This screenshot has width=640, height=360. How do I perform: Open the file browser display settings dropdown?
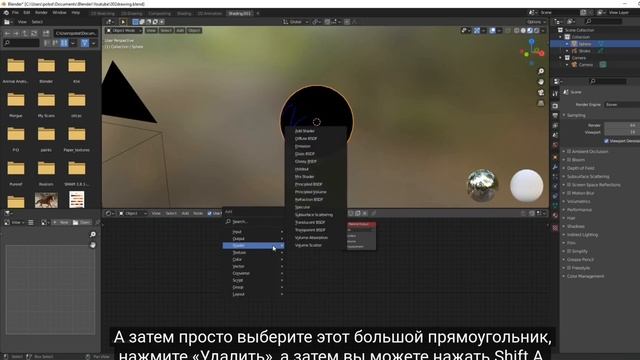point(73,43)
